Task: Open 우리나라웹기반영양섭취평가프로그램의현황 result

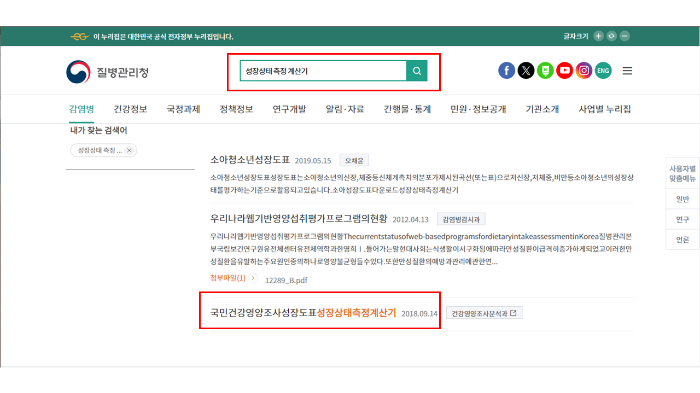Action: (x=299, y=218)
